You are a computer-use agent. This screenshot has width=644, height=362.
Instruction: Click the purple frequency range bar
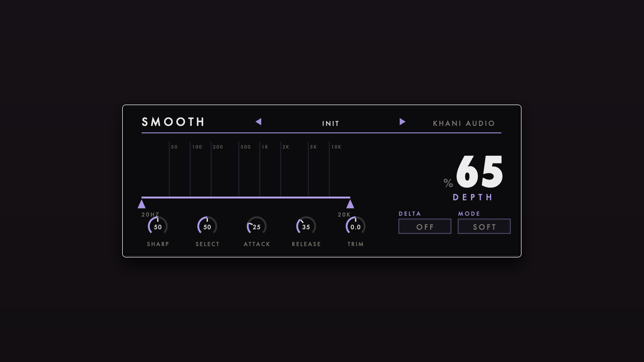tap(246, 198)
